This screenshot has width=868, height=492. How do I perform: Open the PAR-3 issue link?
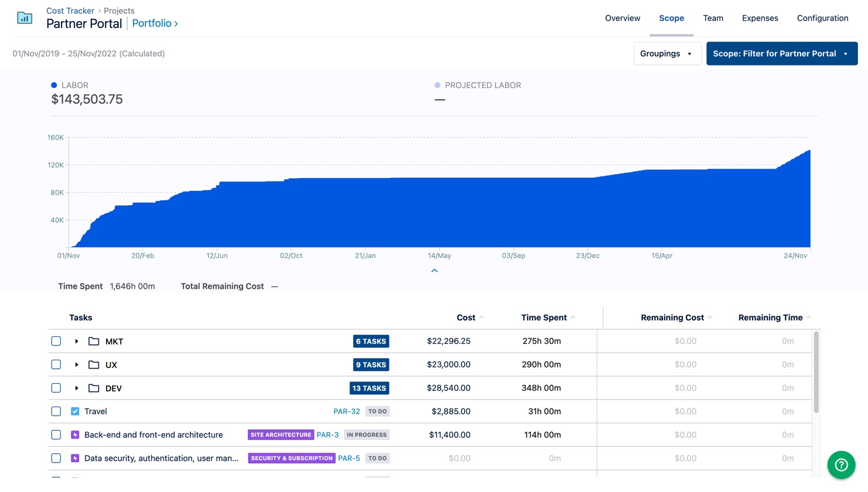[x=327, y=435]
